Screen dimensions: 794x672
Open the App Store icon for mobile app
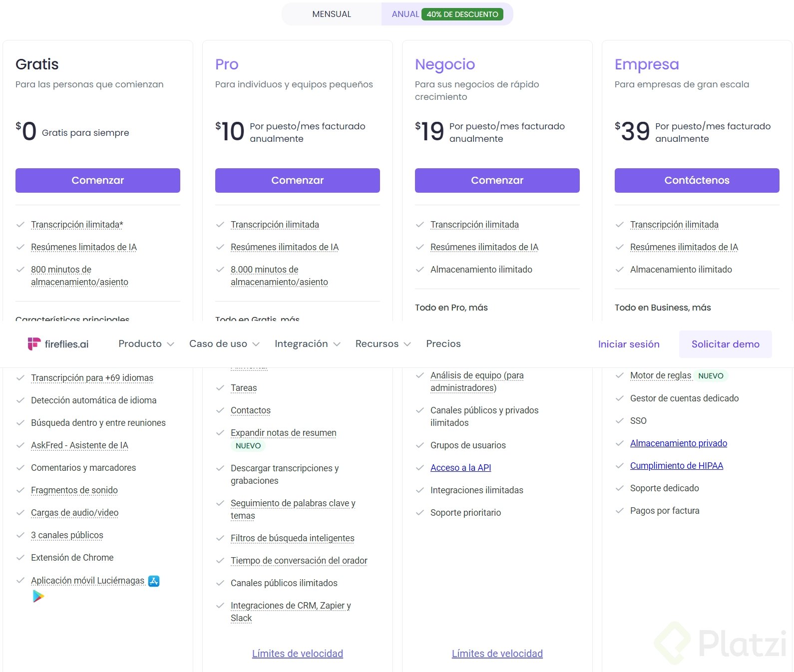tap(154, 581)
